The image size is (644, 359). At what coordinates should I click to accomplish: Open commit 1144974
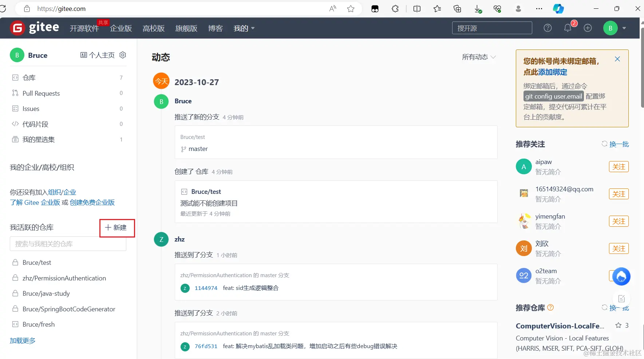[206, 288]
